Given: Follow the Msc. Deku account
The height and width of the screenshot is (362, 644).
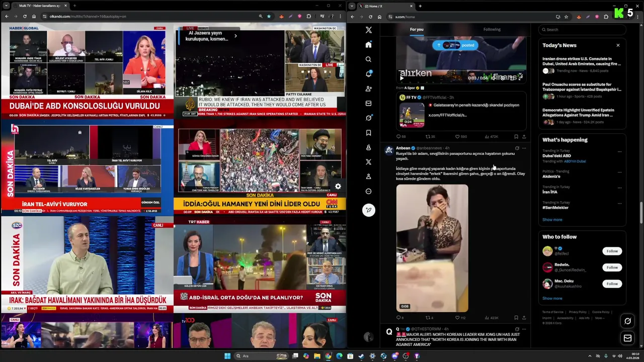Looking at the screenshot, I should click(x=612, y=284).
